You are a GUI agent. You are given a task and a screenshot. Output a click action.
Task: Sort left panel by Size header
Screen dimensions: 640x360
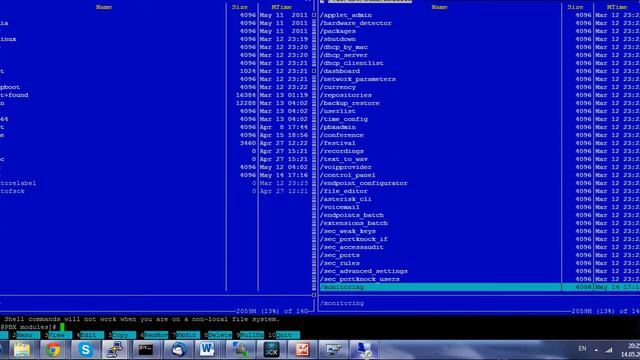click(x=240, y=7)
